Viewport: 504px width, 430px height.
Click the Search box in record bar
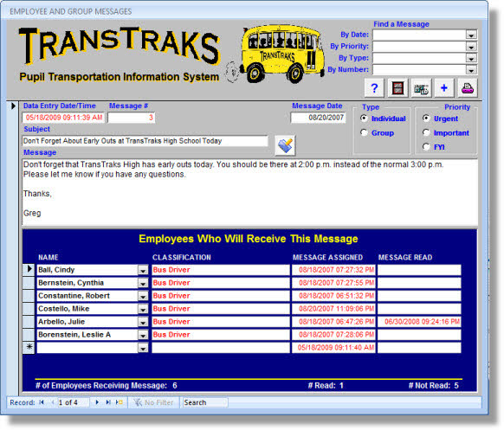pyautogui.click(x=205, y=402)
